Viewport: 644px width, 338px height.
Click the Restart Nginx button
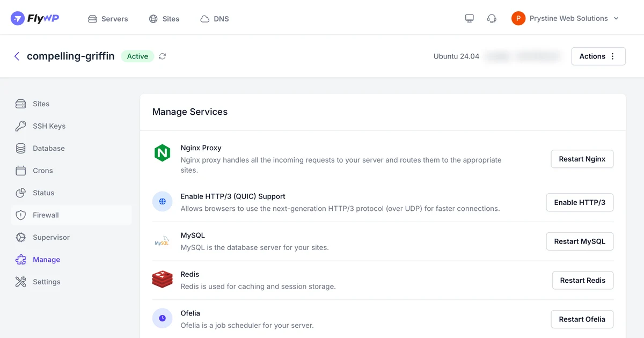582,159
